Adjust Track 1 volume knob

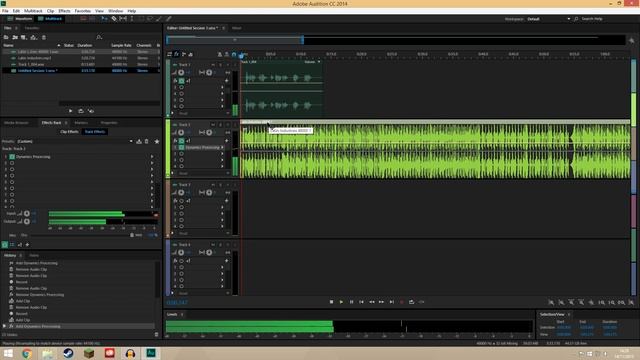[181, 73]
